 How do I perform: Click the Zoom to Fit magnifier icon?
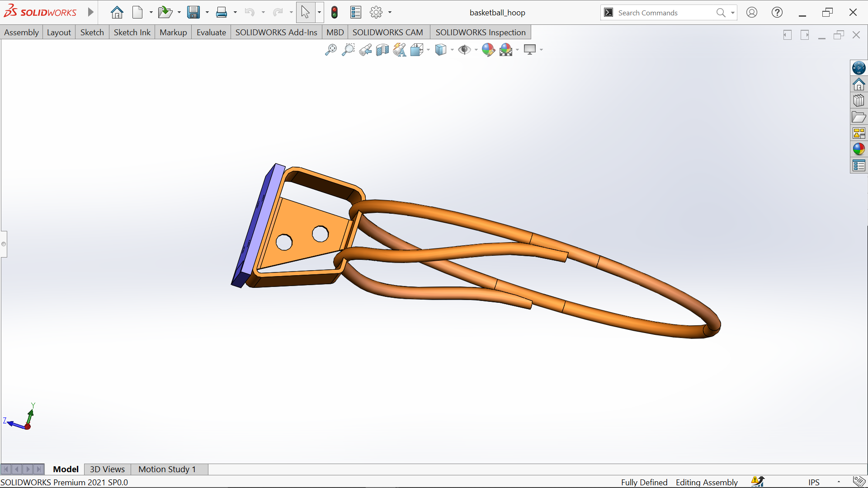coord(331,50)
